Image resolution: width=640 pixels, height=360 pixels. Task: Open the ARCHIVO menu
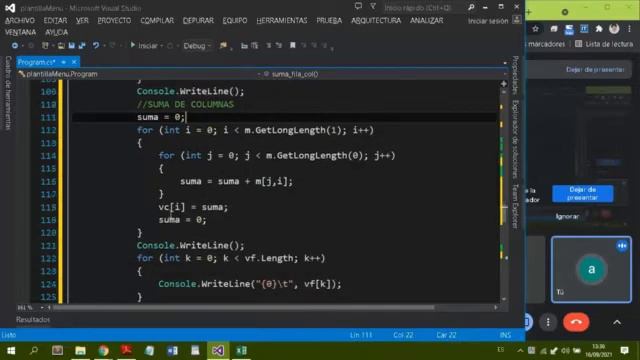point(20,20)
